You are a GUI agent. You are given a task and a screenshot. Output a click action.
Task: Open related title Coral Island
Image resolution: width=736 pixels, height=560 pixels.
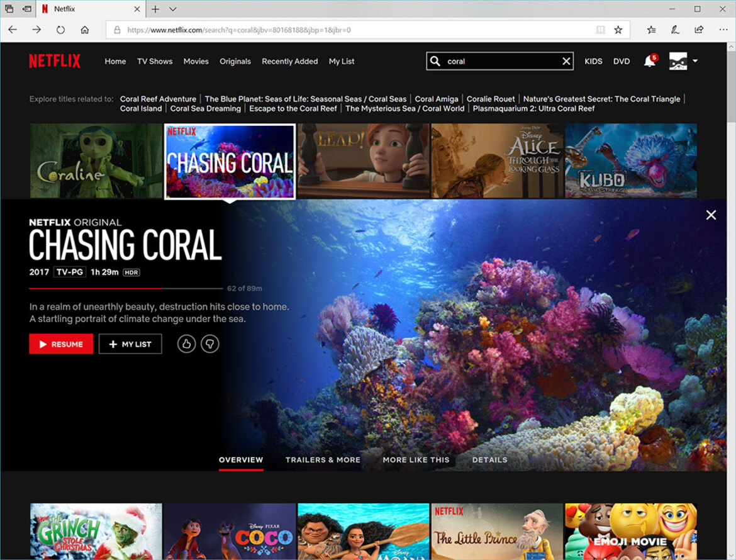coord(141,108)
